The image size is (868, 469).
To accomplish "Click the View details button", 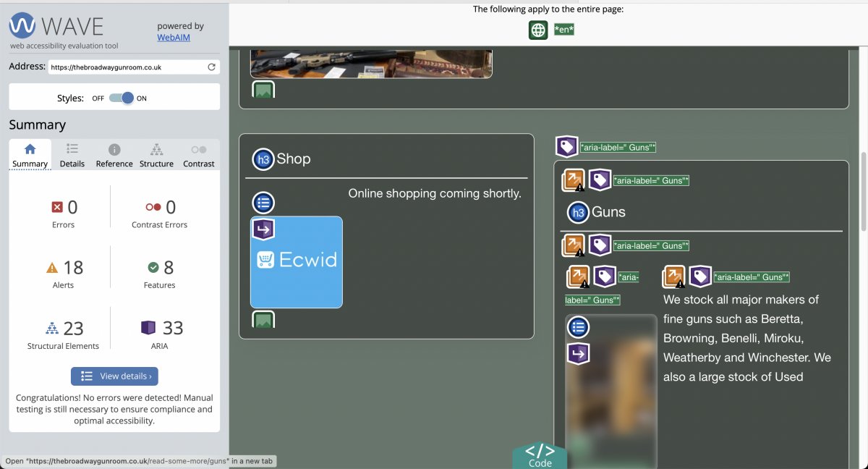I will pyautogui.click(x=114, y=376).
